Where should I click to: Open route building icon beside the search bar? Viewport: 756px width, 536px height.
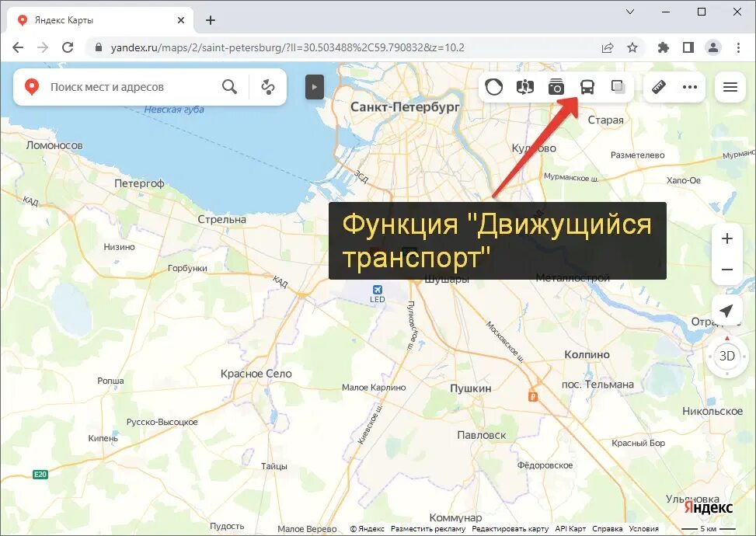[x=267, y=86]
